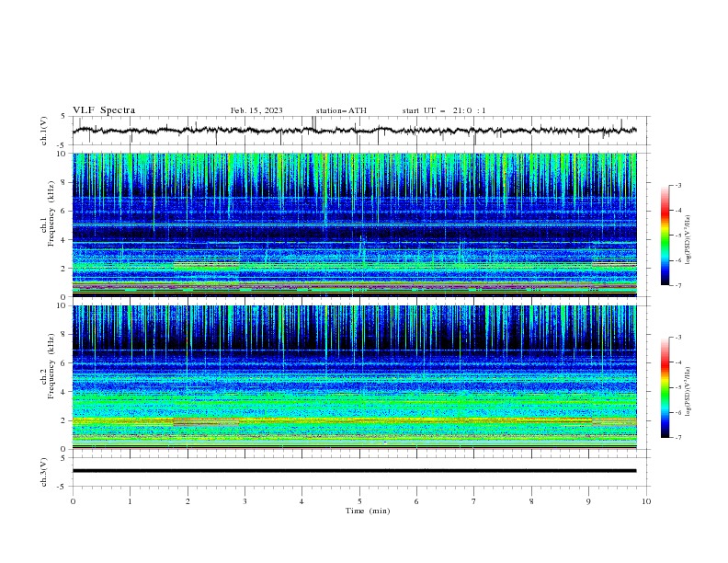
Task: Click the "6" tick on the time axis
Action: point(416,501)
